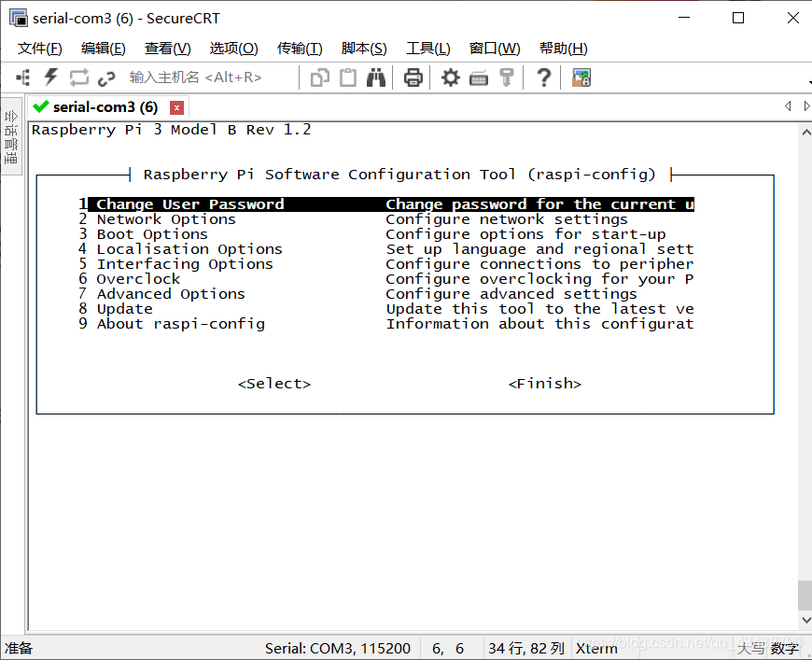Open the 传输(T) menu
Screen dimensions: 812x660
coord(300,49)
